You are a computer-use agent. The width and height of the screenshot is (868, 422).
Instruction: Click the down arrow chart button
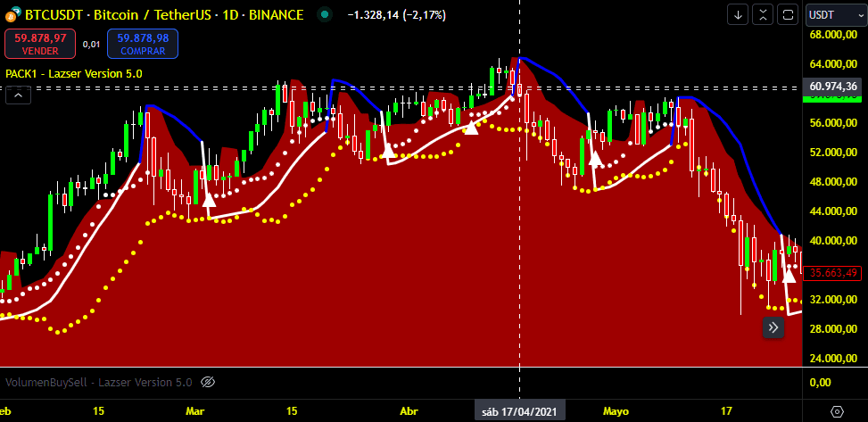738,14
